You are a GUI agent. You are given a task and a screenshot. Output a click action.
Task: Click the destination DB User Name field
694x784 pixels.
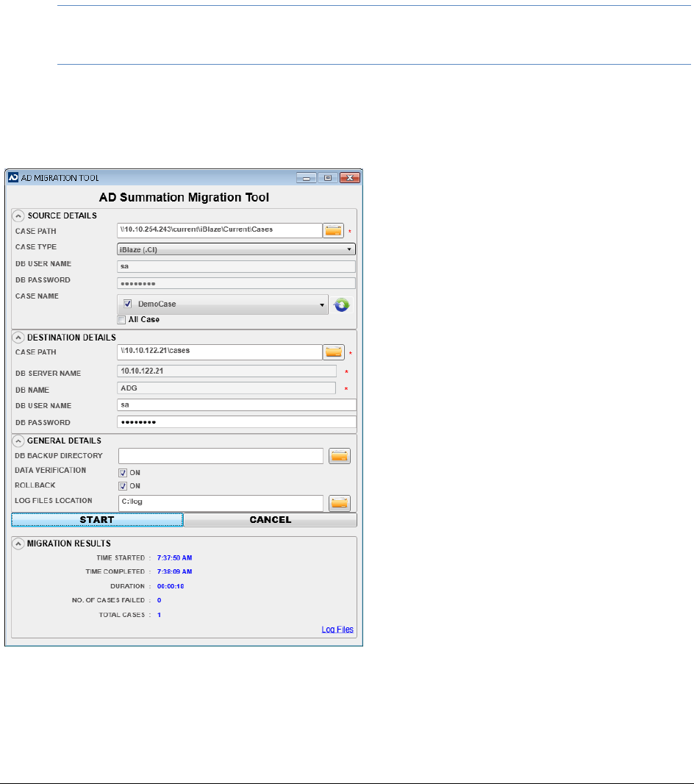pos(237,405)
